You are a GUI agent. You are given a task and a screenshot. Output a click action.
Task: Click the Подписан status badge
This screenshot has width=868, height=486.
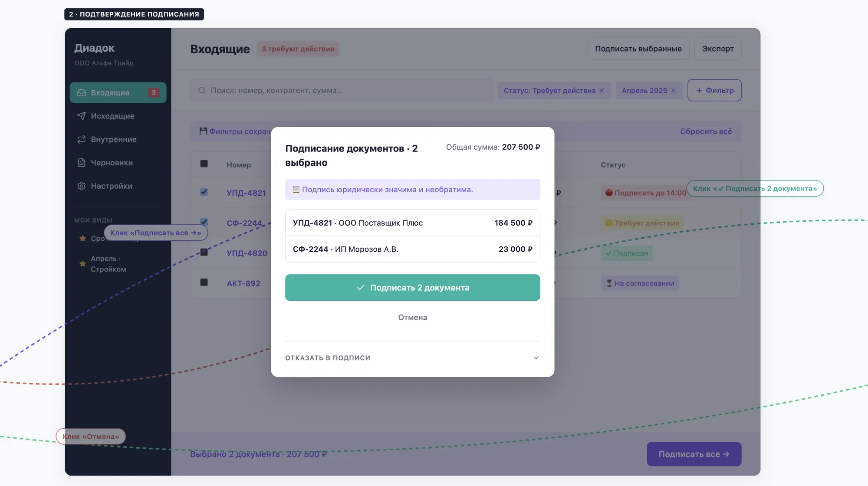pyautogui.click(x=627, y=253)
